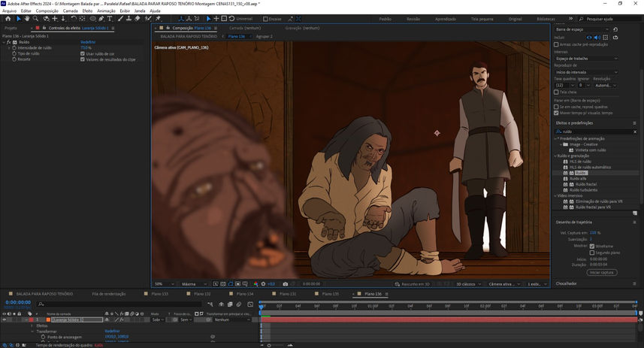
Task: Click Redefinir link for Transformar
Action: click(x=112, y=331)
